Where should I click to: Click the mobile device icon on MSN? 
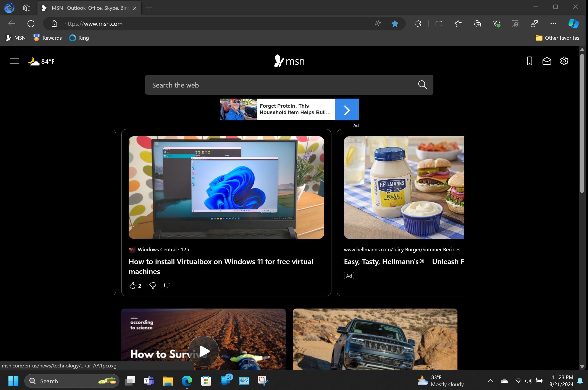tap(529, 61)
